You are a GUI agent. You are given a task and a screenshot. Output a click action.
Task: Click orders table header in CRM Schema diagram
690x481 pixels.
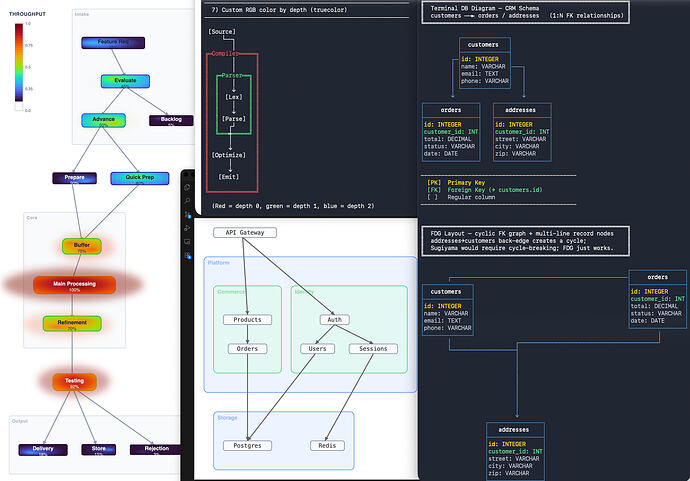[x=451, y=110]
